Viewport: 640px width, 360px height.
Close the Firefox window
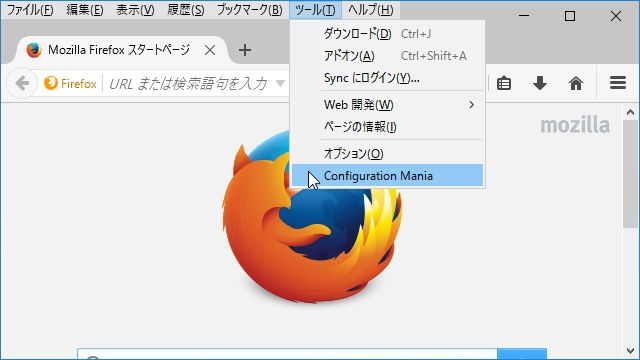[x=616, y=16]
